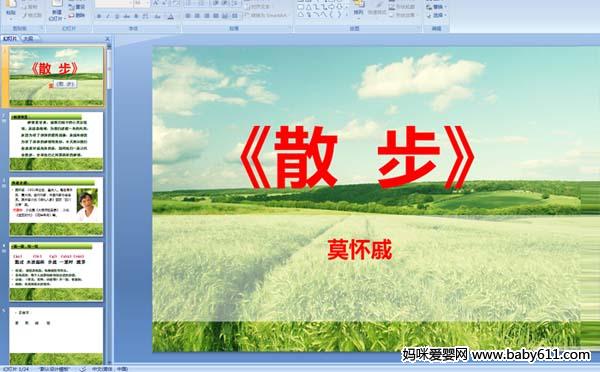This screenshot has height=372, width=600.
Task: Click the Format Painter icon
Action: (32, 15)
